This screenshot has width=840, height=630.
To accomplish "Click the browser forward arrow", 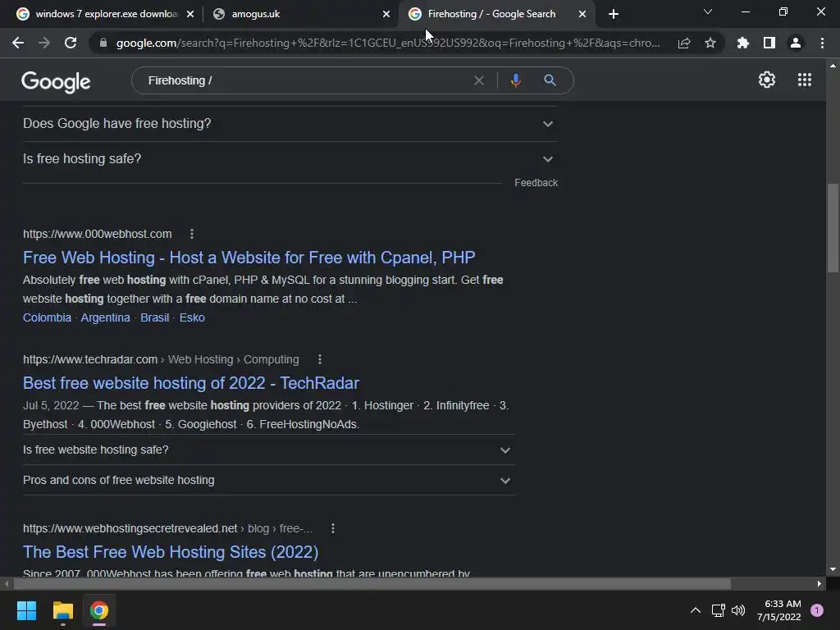I will (x=44, y=43).
